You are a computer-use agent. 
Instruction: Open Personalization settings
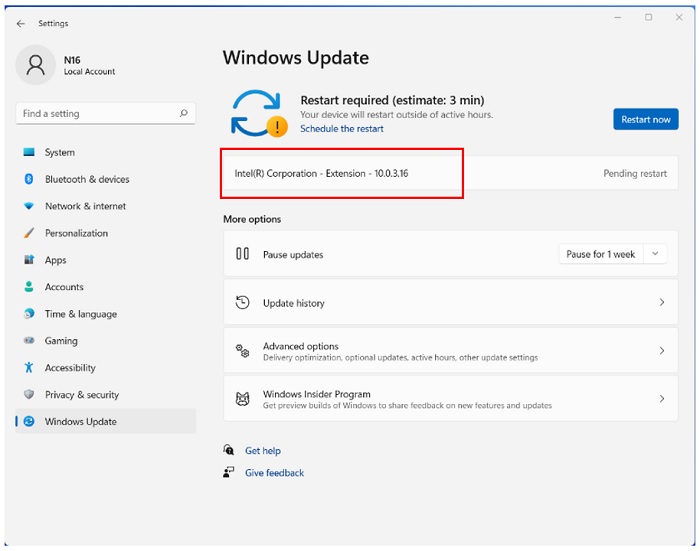pos(105,233)
